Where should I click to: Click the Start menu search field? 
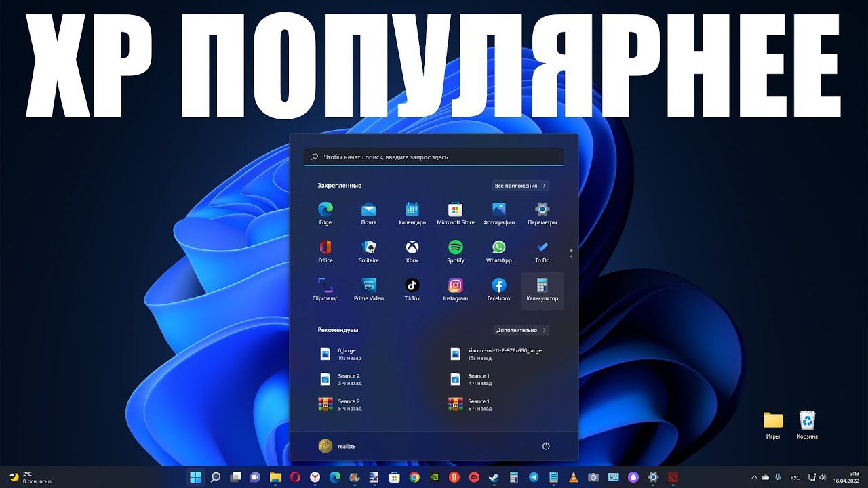(434, 157)
